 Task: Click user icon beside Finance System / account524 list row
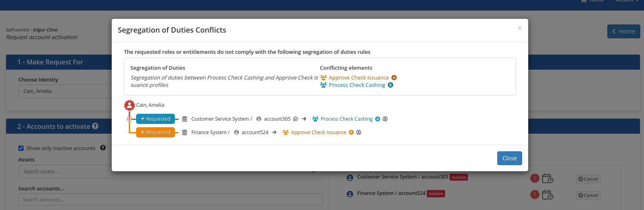coord(350,194)
